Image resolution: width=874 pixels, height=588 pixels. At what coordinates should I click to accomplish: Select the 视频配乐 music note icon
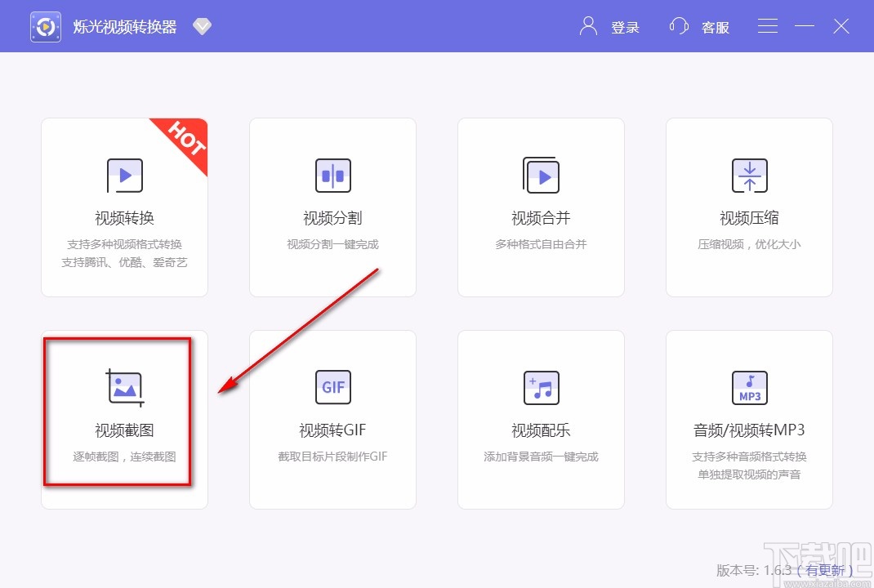pyautogui.click(x=541, y=387)
